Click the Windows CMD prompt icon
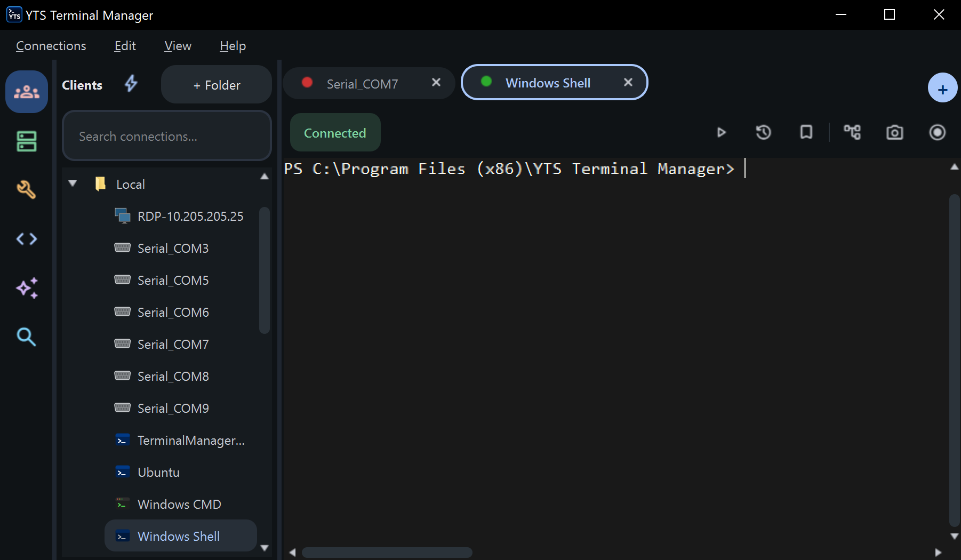 click(123, 504)
